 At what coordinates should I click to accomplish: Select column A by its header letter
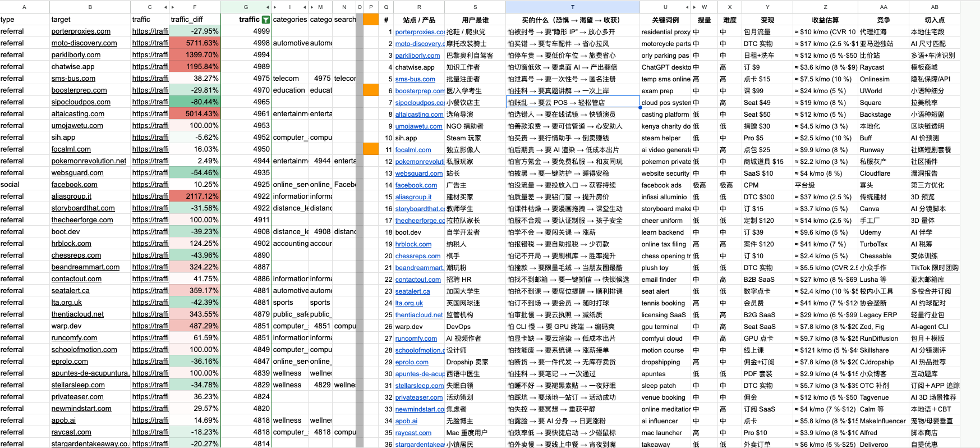[25, 7]
